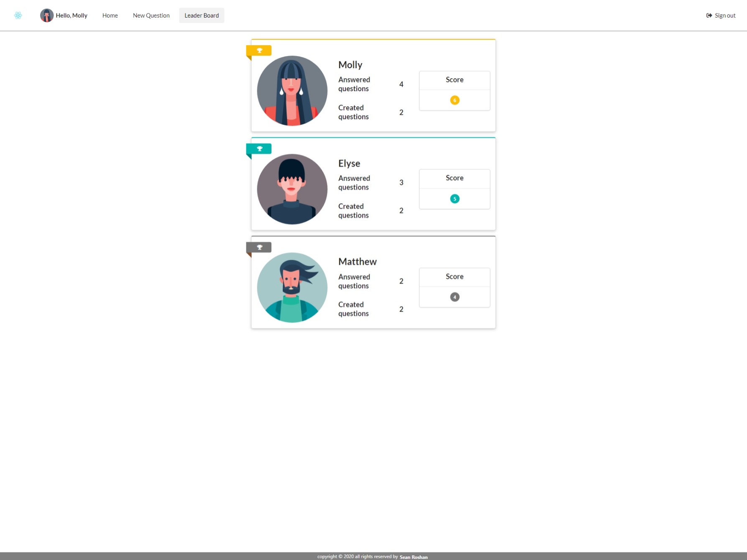The image size is (747, 560).
Task: Click Molly's small avatar in navbar
Action: point(46,15)
